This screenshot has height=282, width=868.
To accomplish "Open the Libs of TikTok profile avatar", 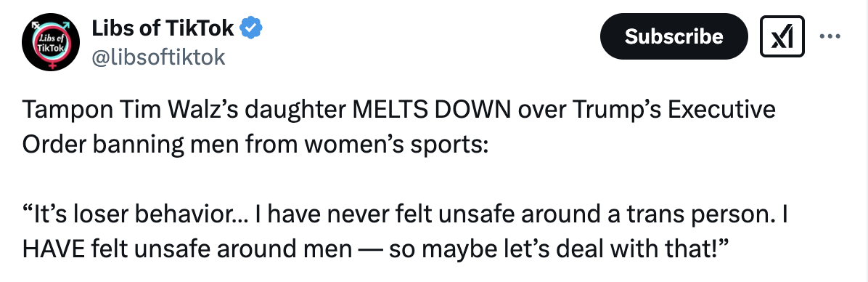I will coord(50,44).
